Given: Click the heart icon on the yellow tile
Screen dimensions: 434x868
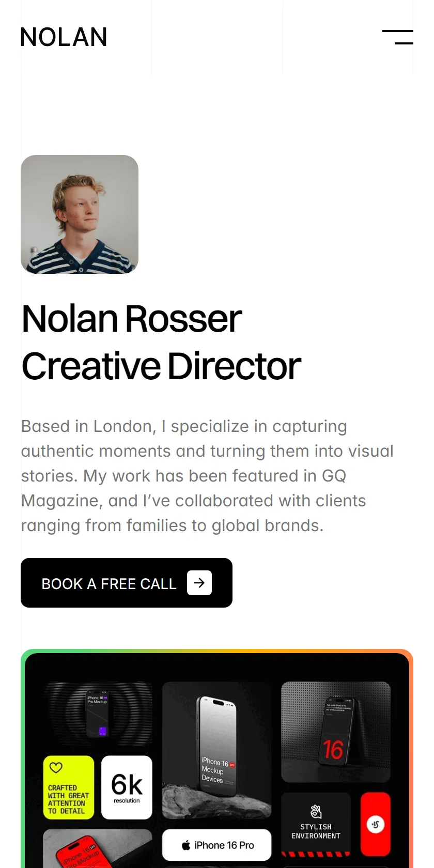Looking at the screenshot, I should click(x=56, y=768).
